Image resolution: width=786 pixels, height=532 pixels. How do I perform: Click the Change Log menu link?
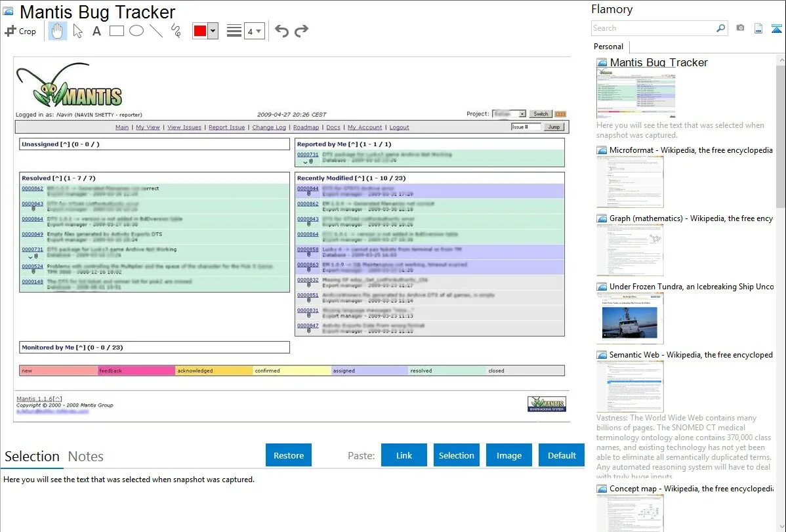tap(269, 127)
